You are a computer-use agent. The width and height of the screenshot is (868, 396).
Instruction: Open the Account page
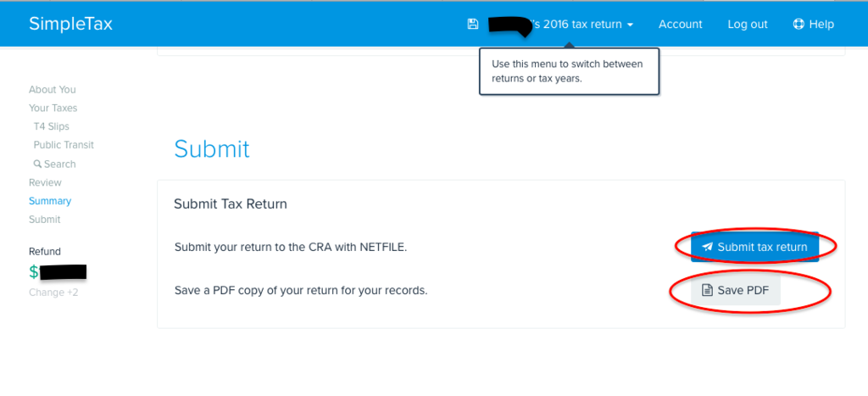tap(681, 25)
